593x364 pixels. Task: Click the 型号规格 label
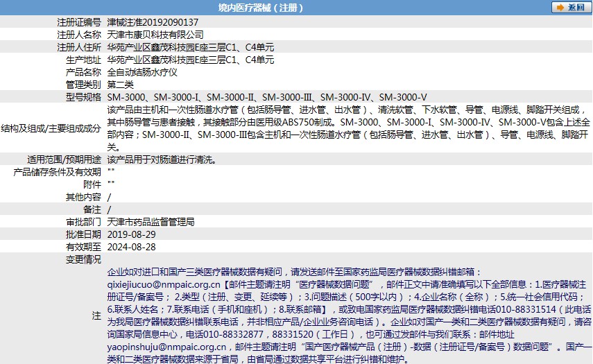click(84, 97)
